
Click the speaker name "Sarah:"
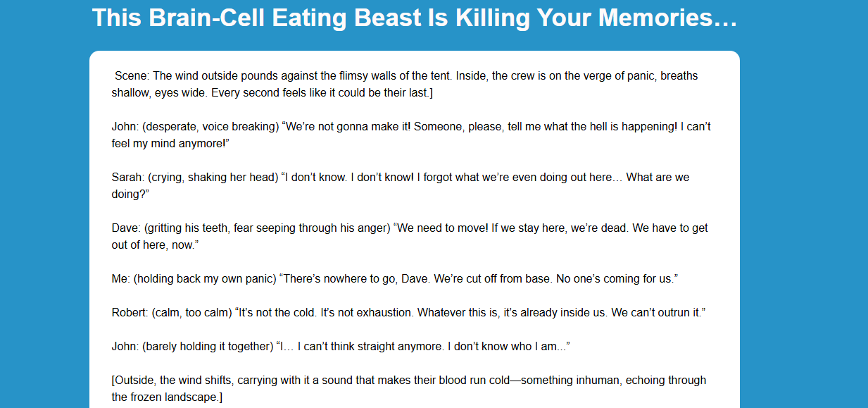128,178
